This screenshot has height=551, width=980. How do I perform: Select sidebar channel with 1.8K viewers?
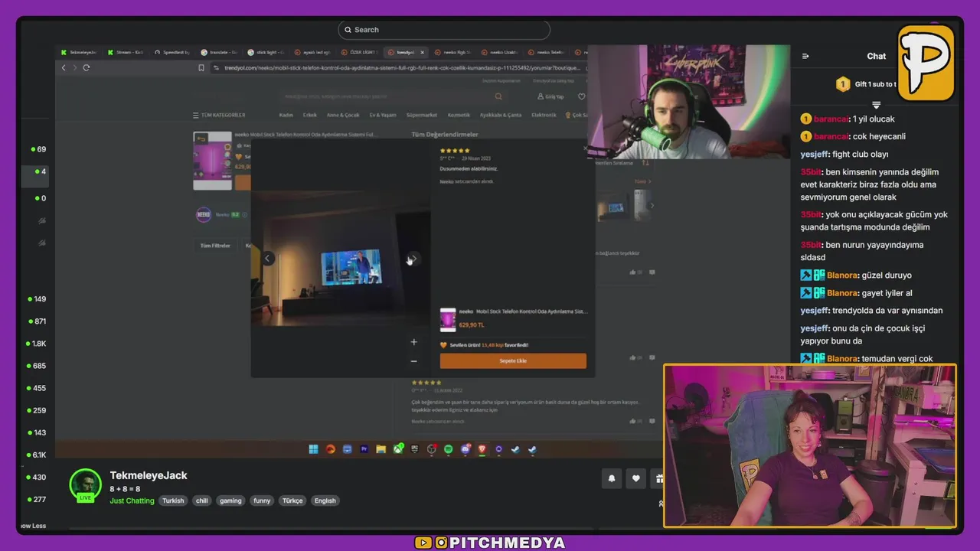(36, 344)
